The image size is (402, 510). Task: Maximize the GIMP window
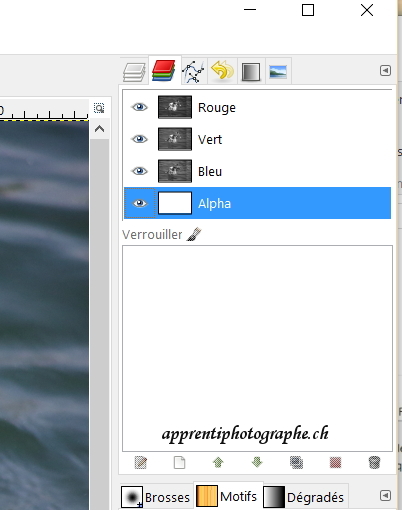[x=308, y=10]
